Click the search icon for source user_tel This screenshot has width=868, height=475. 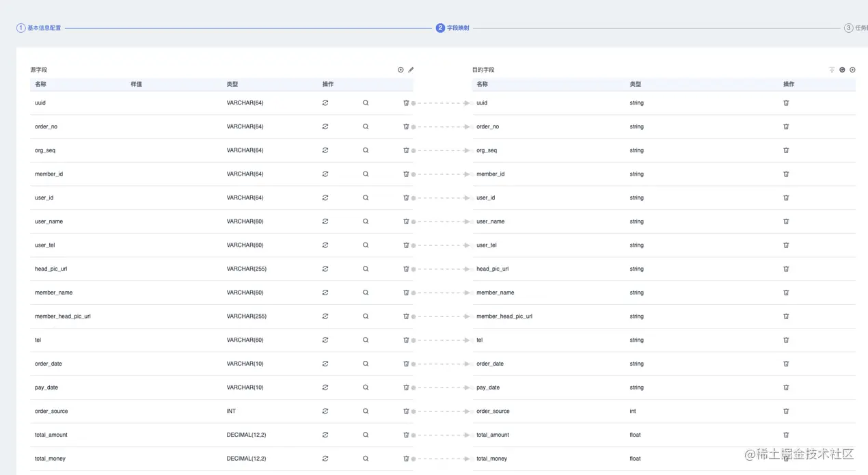pyautogui.click(x=366, y=245)
